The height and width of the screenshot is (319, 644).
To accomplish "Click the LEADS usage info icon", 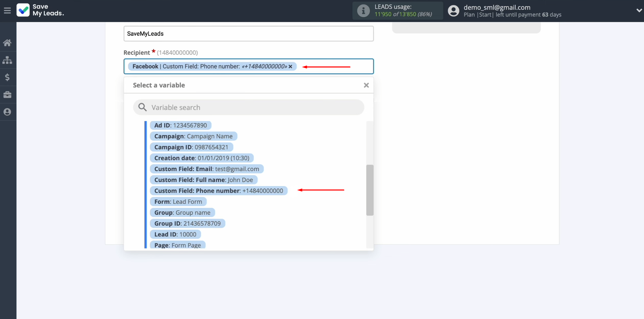I will [363, 11].
